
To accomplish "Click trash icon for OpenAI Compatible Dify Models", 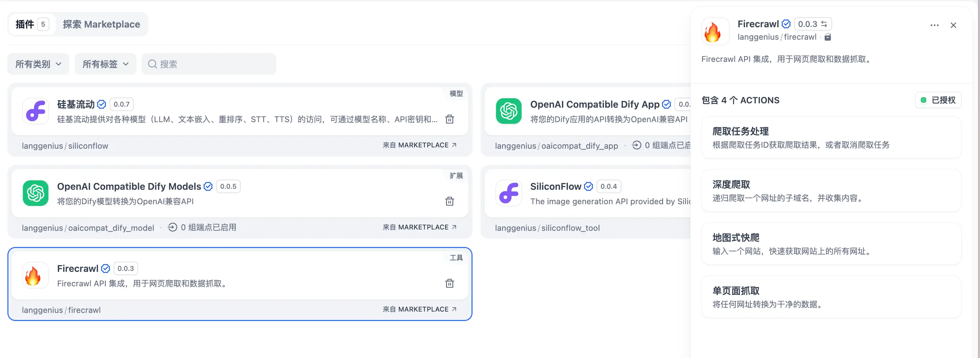I will click(449, 201).
